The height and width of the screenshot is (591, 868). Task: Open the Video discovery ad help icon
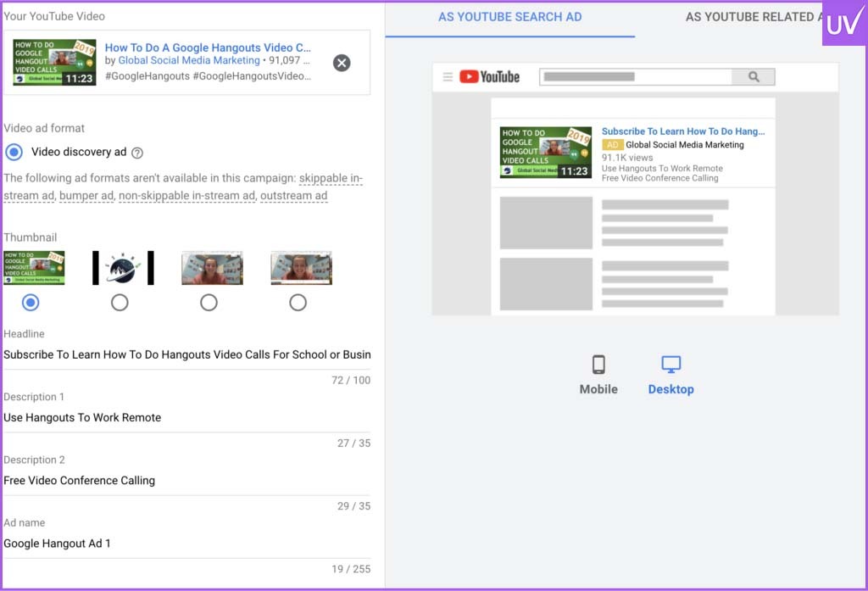click(137, 153)
